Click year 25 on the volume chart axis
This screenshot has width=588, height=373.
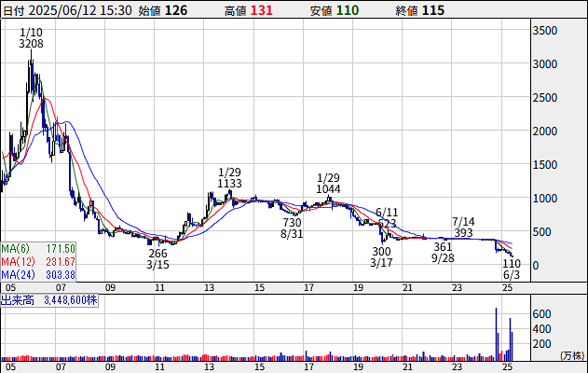[x=507, y=366]
